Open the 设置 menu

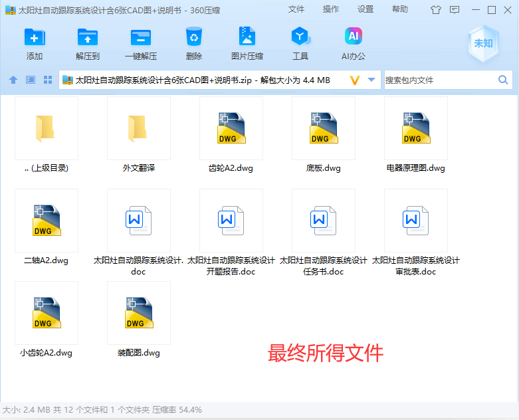pyautogui.click(x=365, y=9)
